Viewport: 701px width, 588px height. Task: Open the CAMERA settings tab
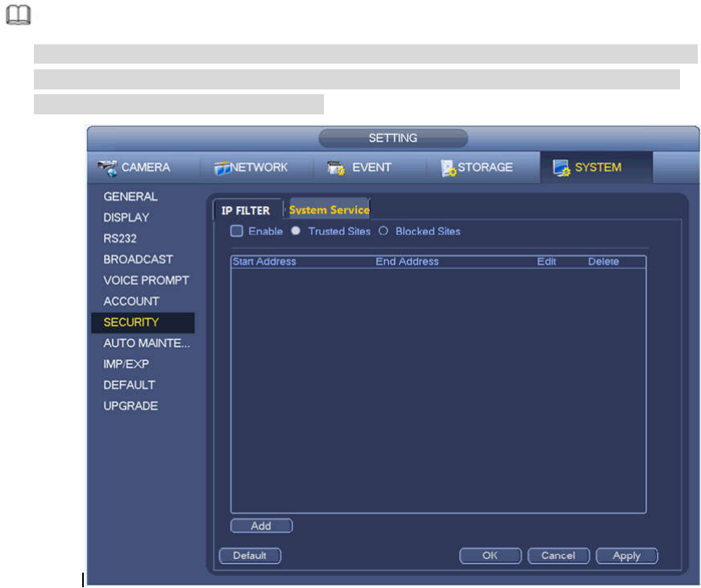144,168
